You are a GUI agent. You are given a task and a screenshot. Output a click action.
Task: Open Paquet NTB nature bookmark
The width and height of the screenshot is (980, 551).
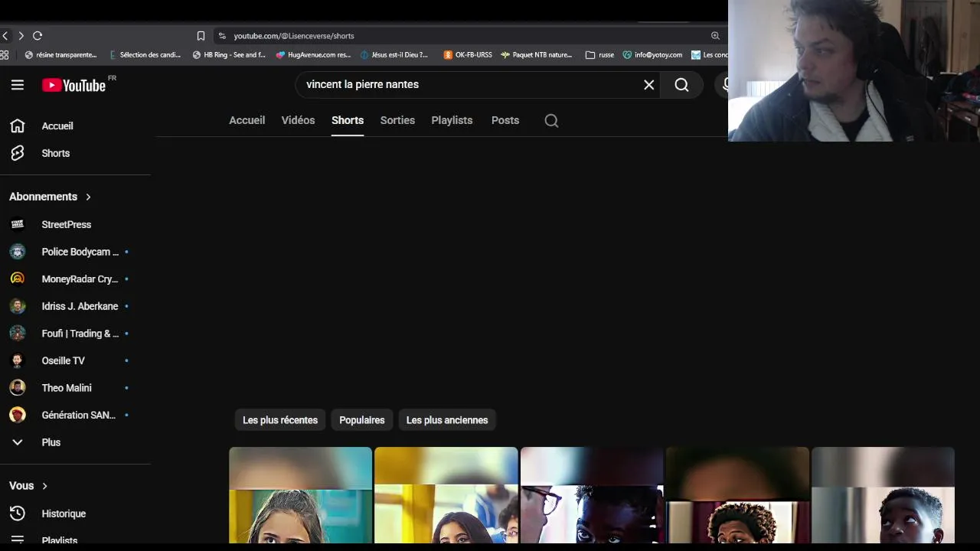coord(537,55)
